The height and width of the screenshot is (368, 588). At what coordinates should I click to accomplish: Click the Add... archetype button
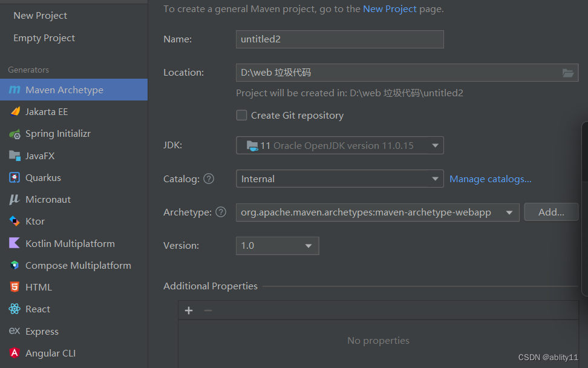[551, 212]
